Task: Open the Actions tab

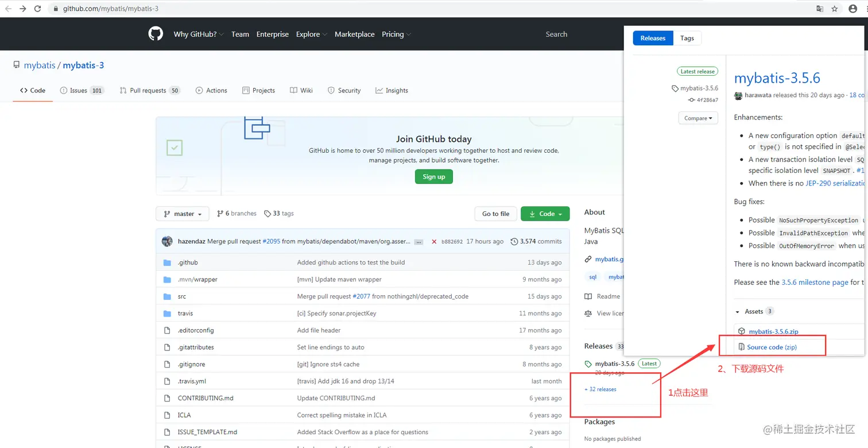Action: (x=211, y=90)
